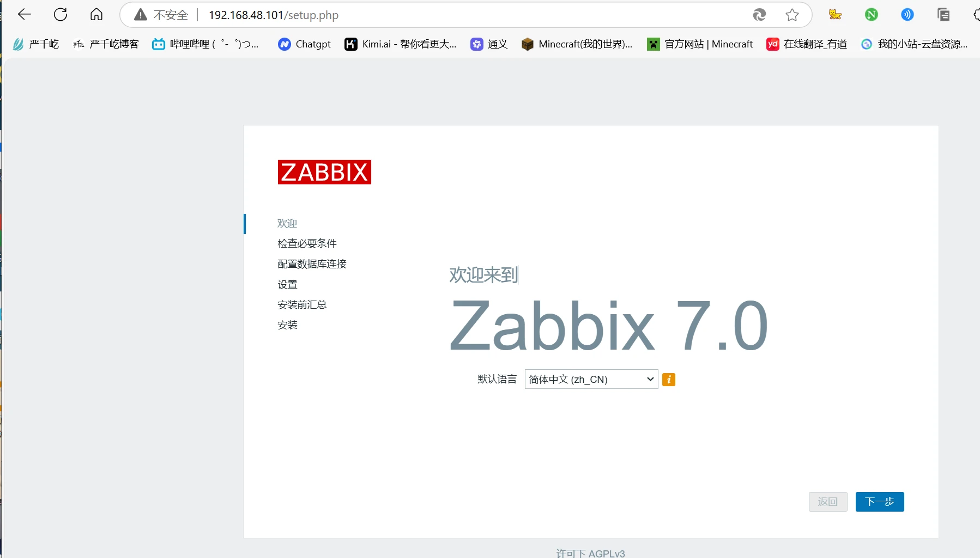The image size is (980, 558).
Task: Click the not-secure warning triangle icon
Action: pos(141,15)
